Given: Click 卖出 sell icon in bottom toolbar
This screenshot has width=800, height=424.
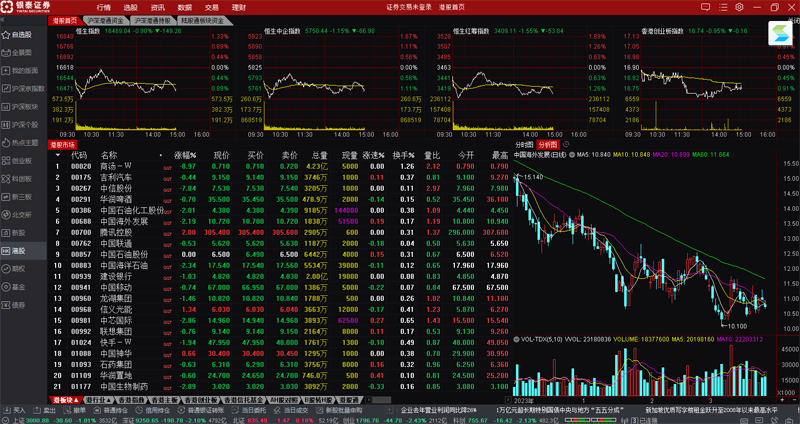Looking at the screenshot, I should point(36,410).
